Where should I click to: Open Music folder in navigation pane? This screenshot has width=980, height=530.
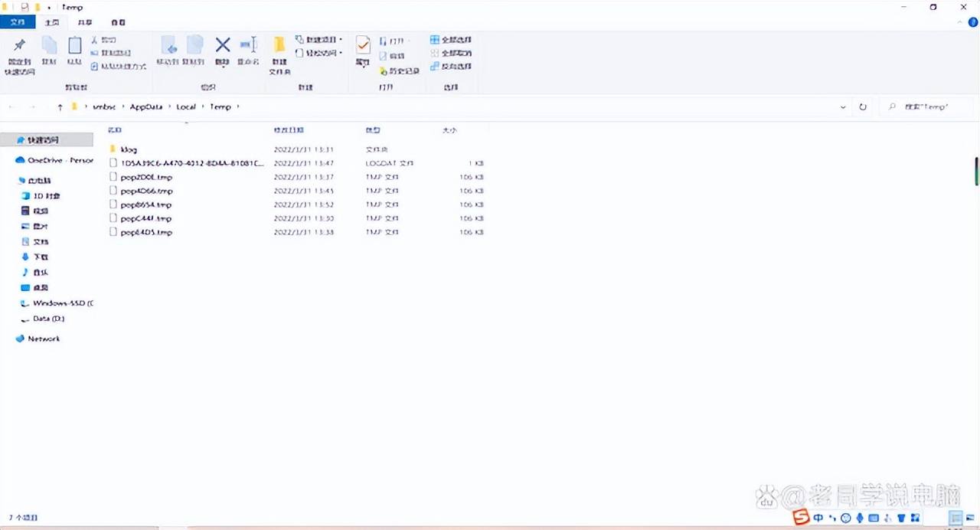click(35, 273)
